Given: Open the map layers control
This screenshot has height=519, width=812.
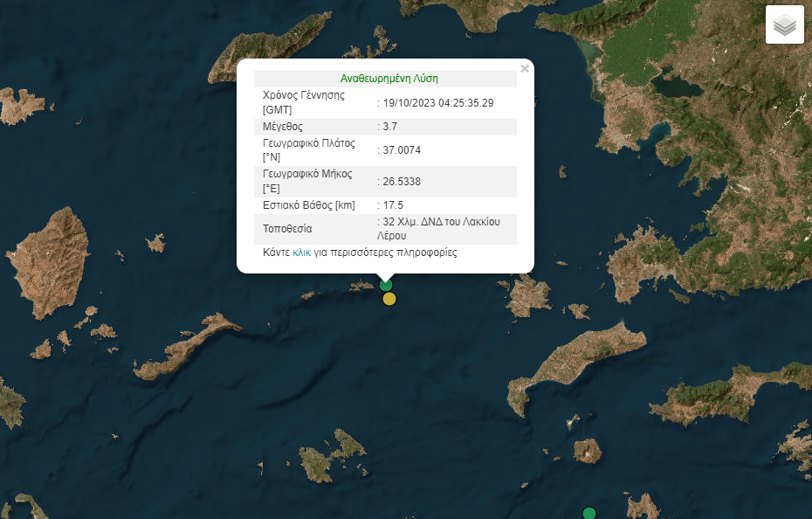Looking at the screenshot, I should 784,24.
